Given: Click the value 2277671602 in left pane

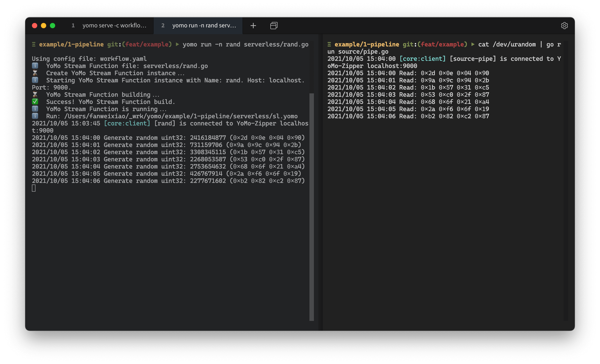Looking at the screenshot, I should tap(208, 181).
